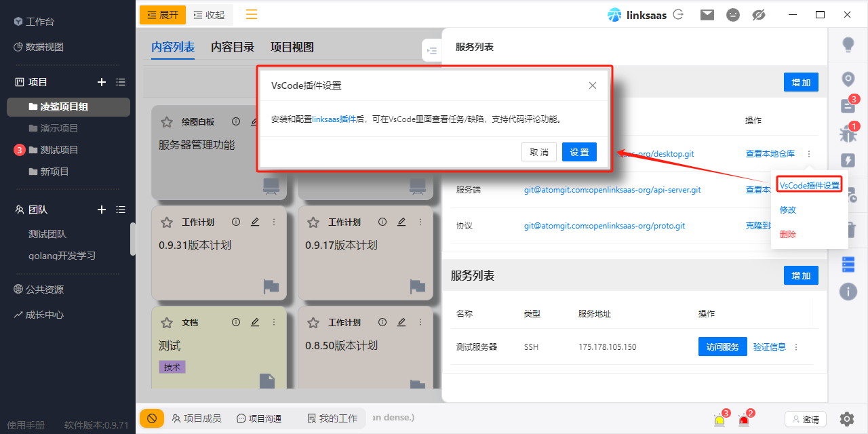Open more menu on 0.9.31版本计划 card
The height and width of the screenshot is (434, 868).
[x=274, y=222]
